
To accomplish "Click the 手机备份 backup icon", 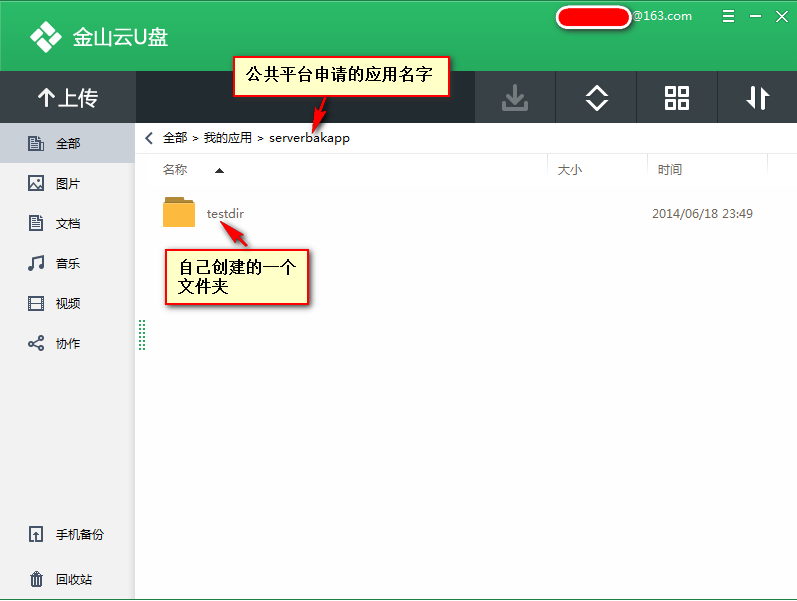I will [x=36, y=534].
